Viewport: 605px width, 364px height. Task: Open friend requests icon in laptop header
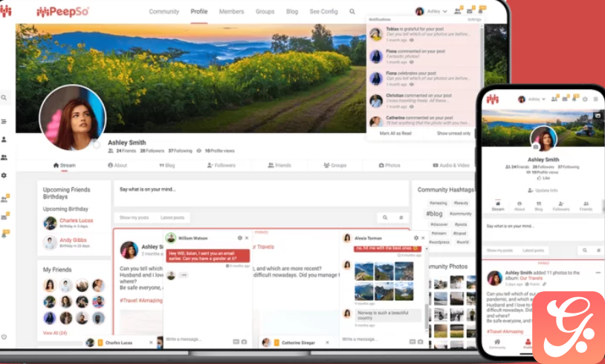click(x=458, y=12)
